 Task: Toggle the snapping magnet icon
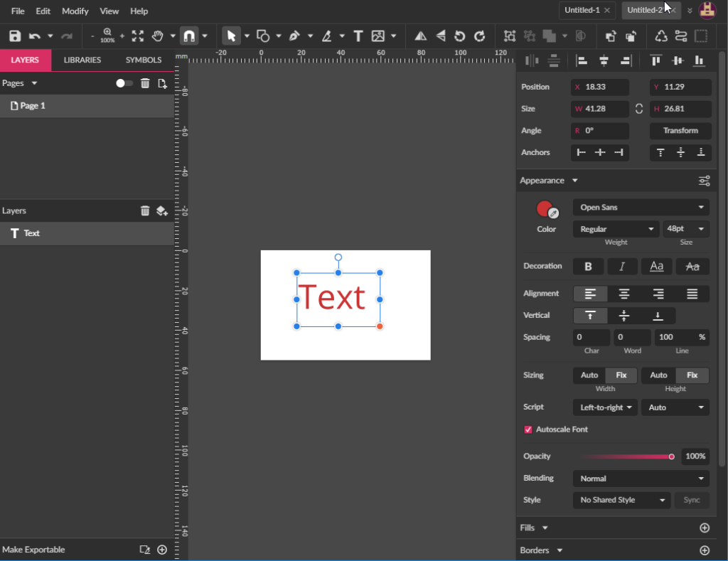[x=189, y=36]
